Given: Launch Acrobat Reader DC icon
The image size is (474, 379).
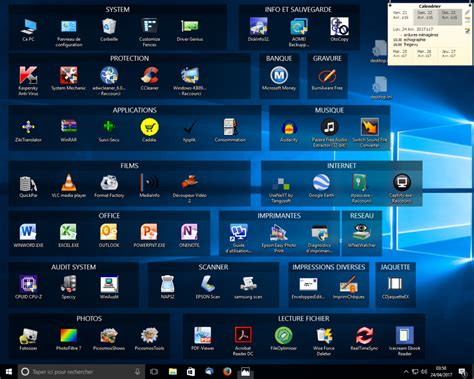Looking at the screenshot, I should (x=243, y=335).
